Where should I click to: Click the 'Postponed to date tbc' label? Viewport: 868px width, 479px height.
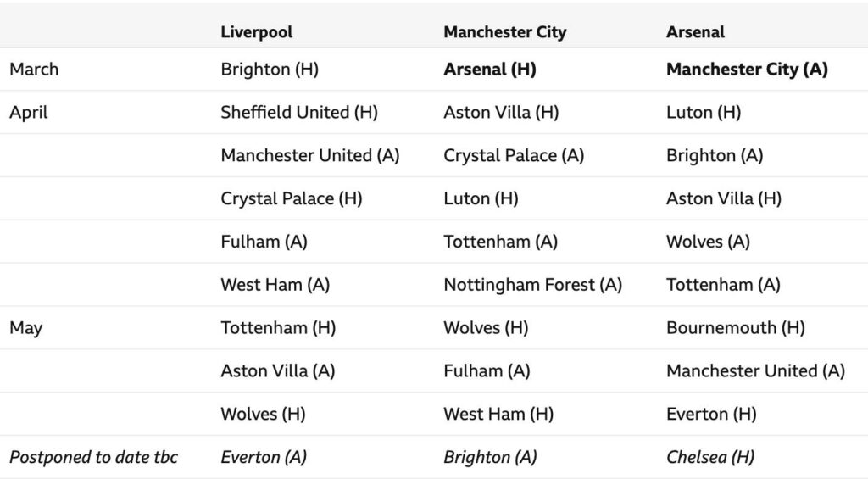(93, 457)
